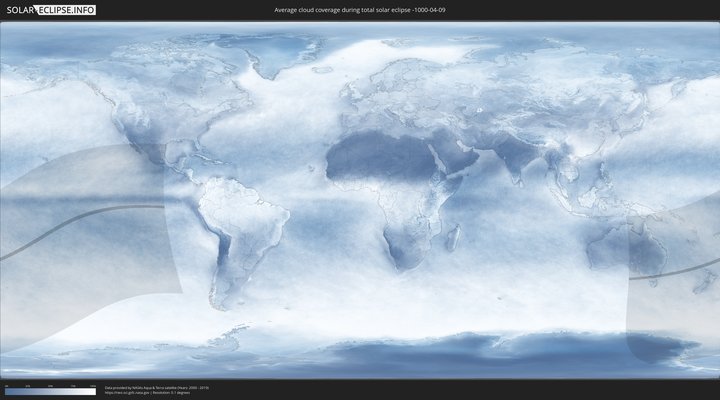Click the NASA Aqua & Terra data credit text
The width and height of the screenshot is (720, 400).
tap(157, 387)
